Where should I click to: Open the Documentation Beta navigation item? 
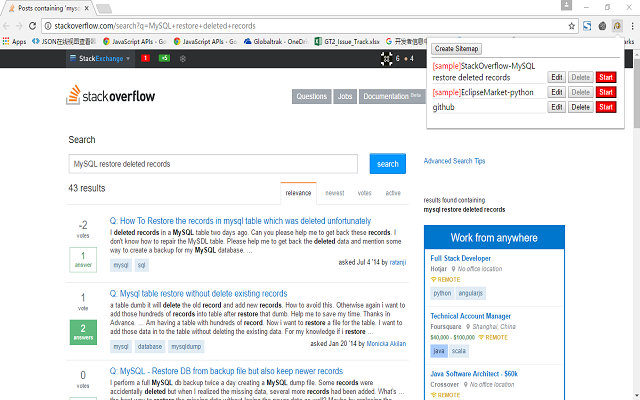[x=392, y=96]
